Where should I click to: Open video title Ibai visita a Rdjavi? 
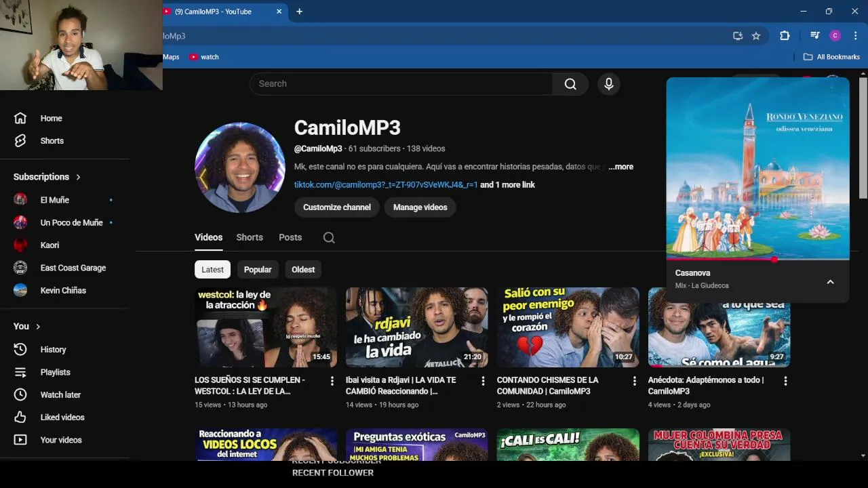(401, 386)
